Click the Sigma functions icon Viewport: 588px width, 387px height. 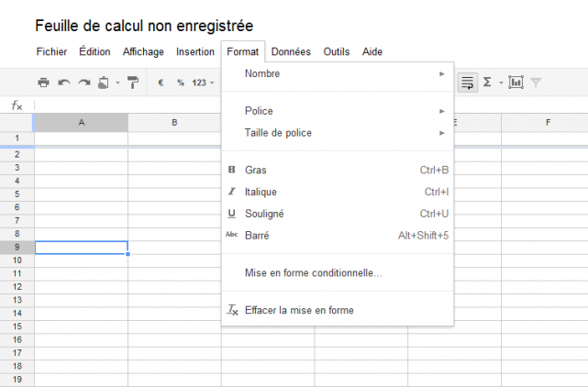[x=487, y=83]
